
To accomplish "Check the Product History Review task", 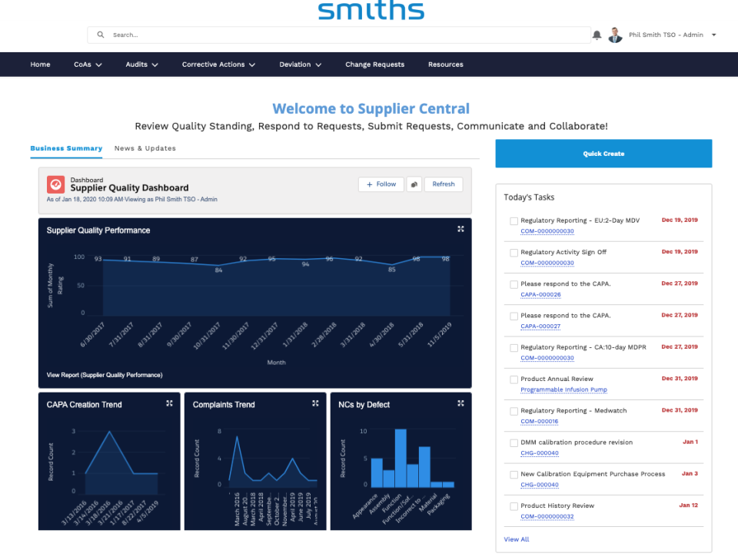I will (x=514, y=506).
